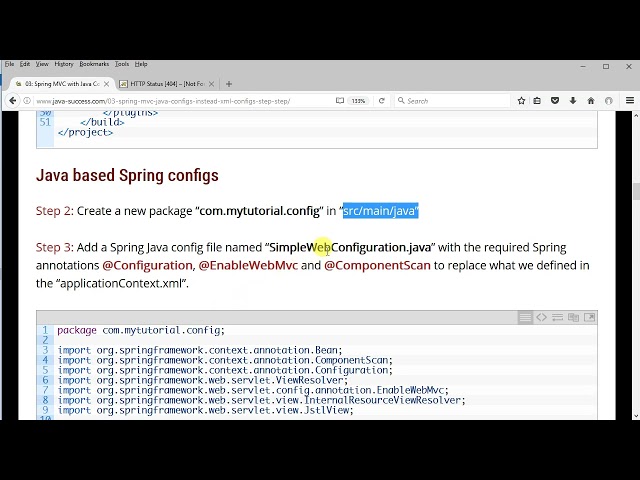Open the Firefox hamburger menu

[x=630, y=100]
